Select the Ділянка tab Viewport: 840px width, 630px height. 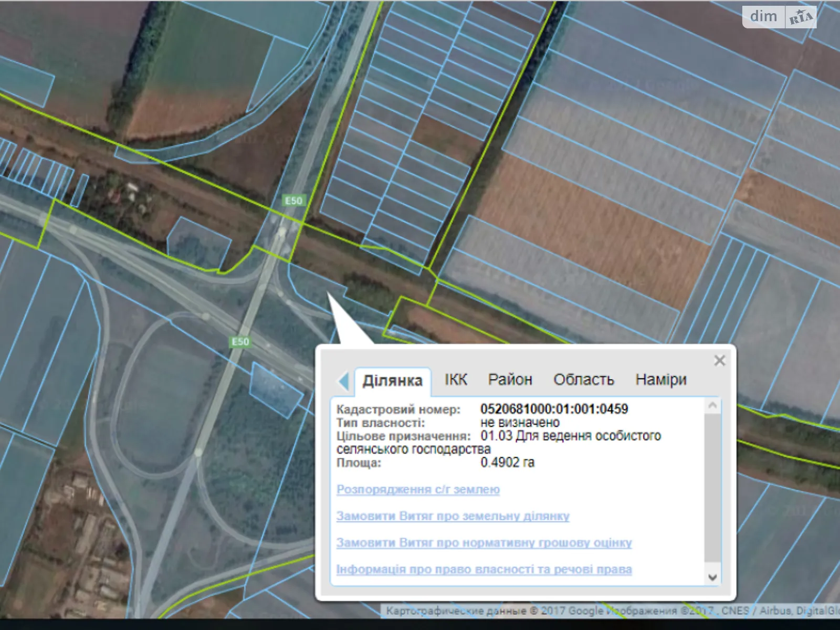[392, 381]
